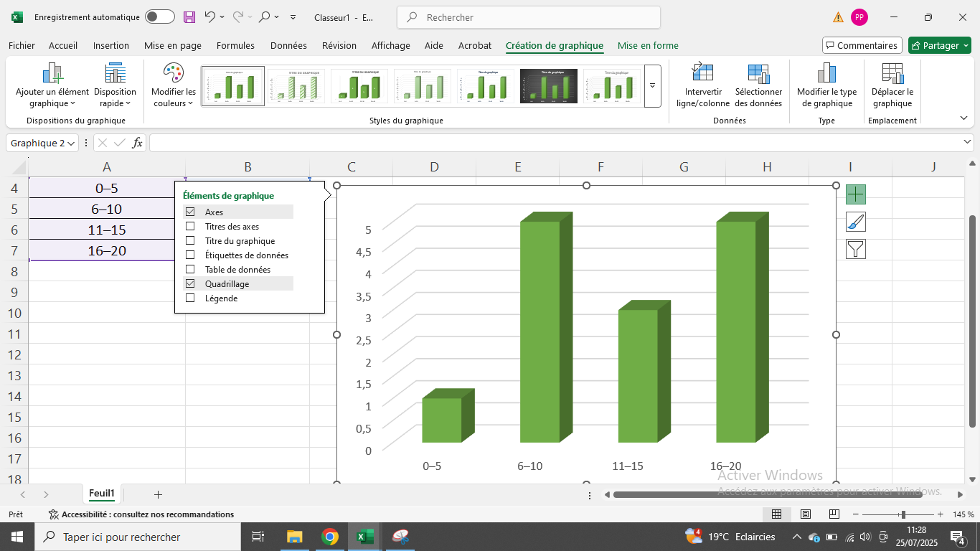Collapse the ribbon with chevron
Screen dimensions: 980x551
(x=963, y=118)
